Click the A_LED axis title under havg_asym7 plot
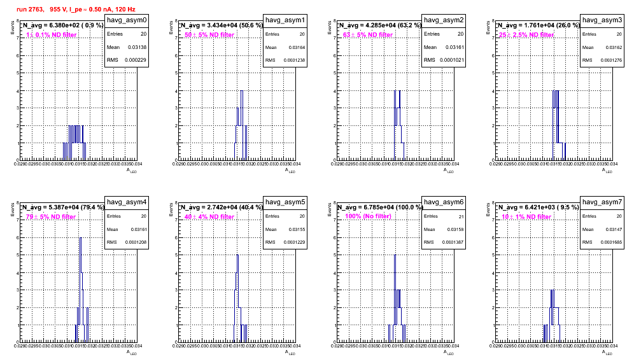Viewport: 634px width, 364px height. [x=607, y=353]
